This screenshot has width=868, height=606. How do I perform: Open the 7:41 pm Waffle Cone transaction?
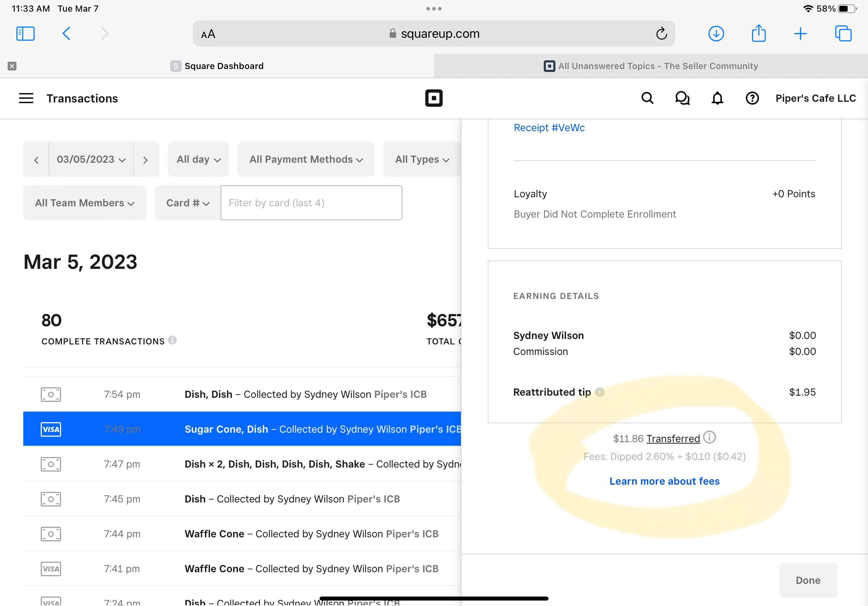point(242,569)
